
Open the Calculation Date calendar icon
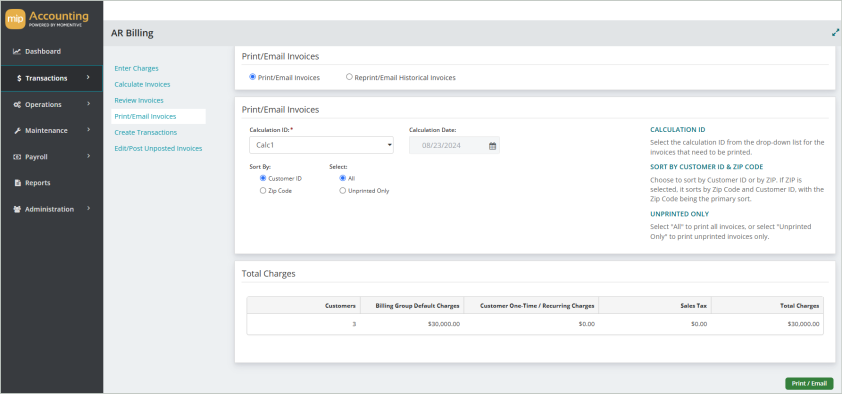click(x=492, y=145)
